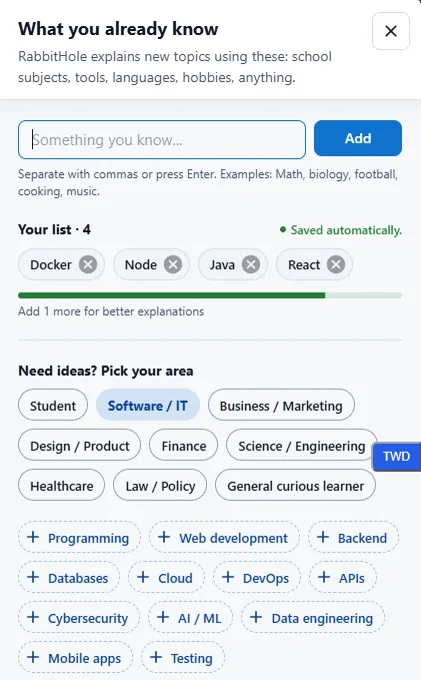Close the What you already know panel
421x680 pixels.
tap(391, 31)
